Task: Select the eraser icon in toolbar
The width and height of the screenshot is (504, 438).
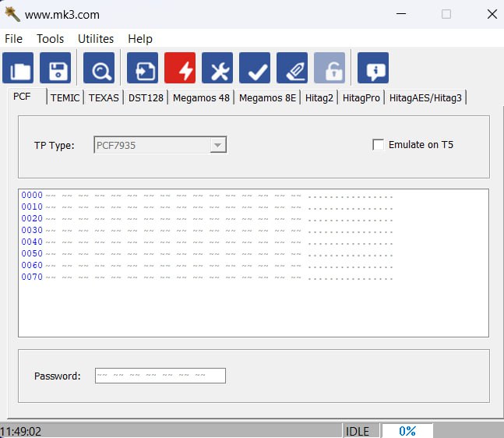Action: (292, 69)
